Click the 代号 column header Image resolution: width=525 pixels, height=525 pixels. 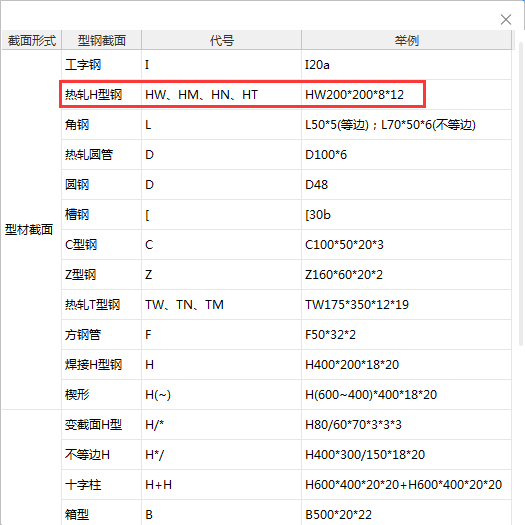coord(222,40)
